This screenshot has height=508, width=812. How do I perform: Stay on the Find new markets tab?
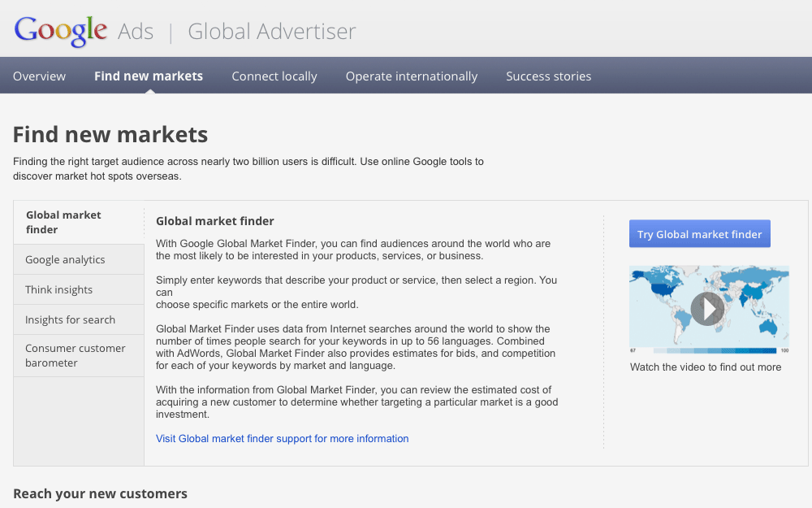click(149, 76)
